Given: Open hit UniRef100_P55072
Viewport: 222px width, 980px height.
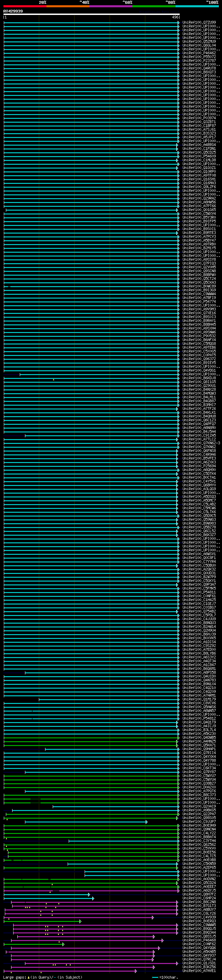Looking at the screenshot, I should click(199, 57).
